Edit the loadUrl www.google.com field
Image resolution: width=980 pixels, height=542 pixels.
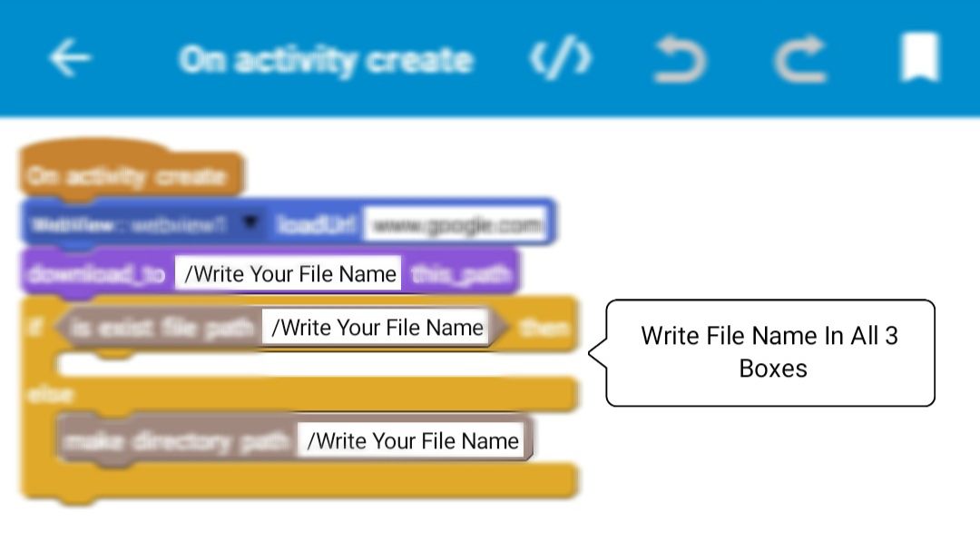point(456,224)
